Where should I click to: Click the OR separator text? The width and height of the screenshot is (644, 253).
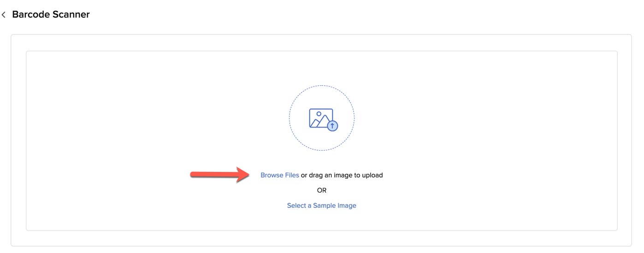coord(322,190)
